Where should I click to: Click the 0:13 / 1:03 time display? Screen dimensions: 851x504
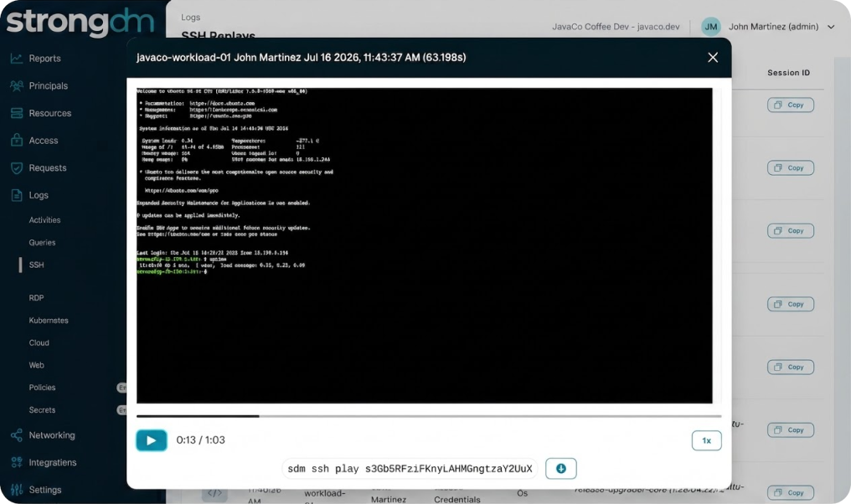click(x=200, y=440)
